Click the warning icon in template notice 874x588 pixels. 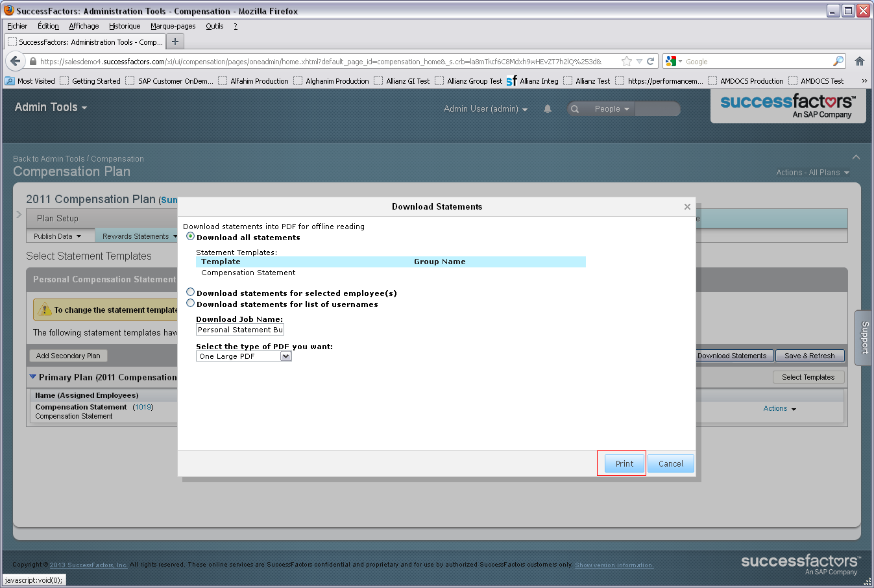(x=44, y=310)
